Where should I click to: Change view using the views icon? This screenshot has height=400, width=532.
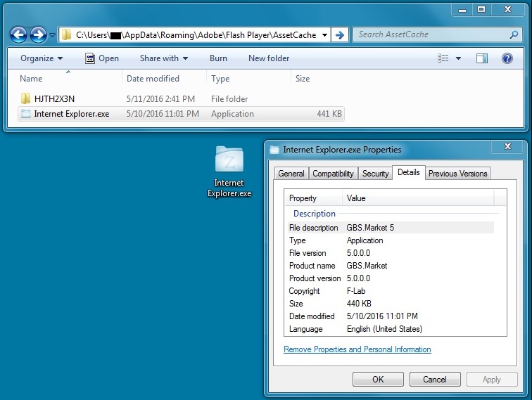coord(443,58)
